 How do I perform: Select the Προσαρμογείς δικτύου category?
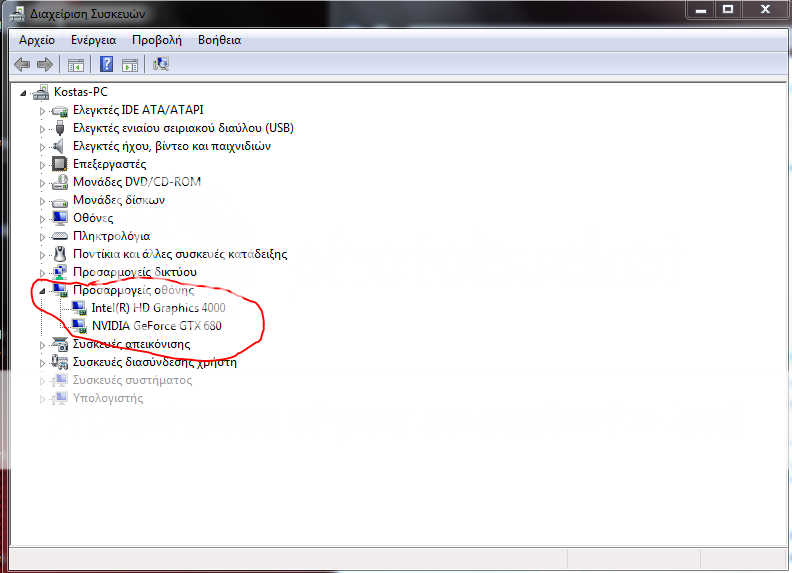[x=134, y=272]
